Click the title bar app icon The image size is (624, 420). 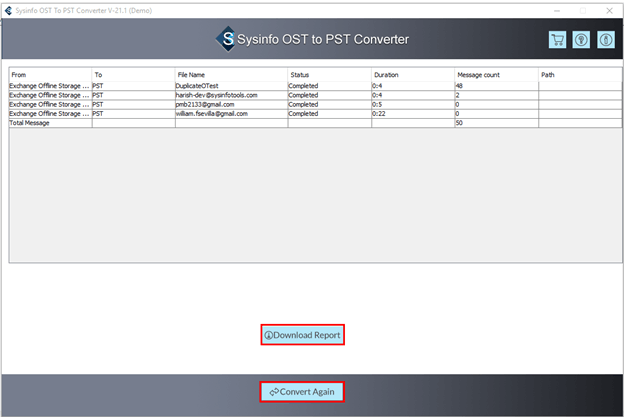(8, 11)
